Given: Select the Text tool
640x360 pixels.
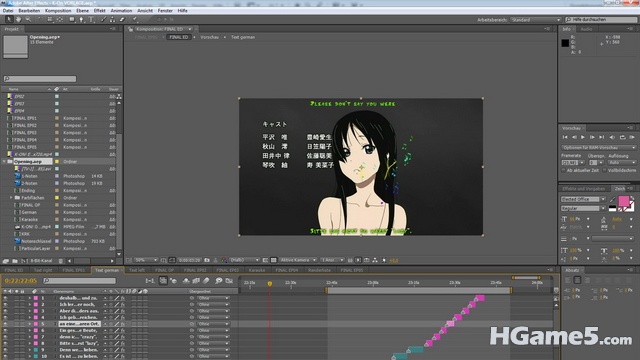Looking at the screenshot, I should (91, 19).
